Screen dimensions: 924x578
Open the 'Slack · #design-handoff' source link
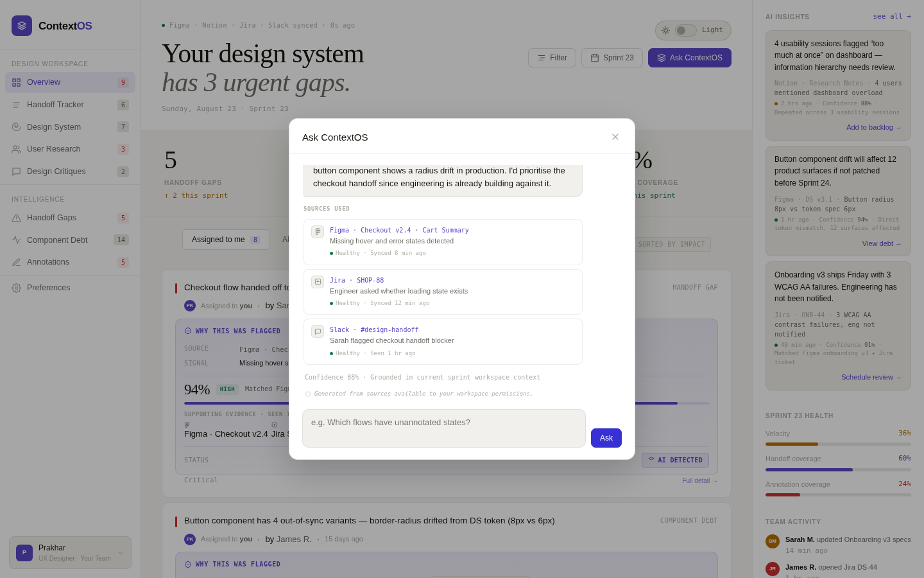coord(374,329)
